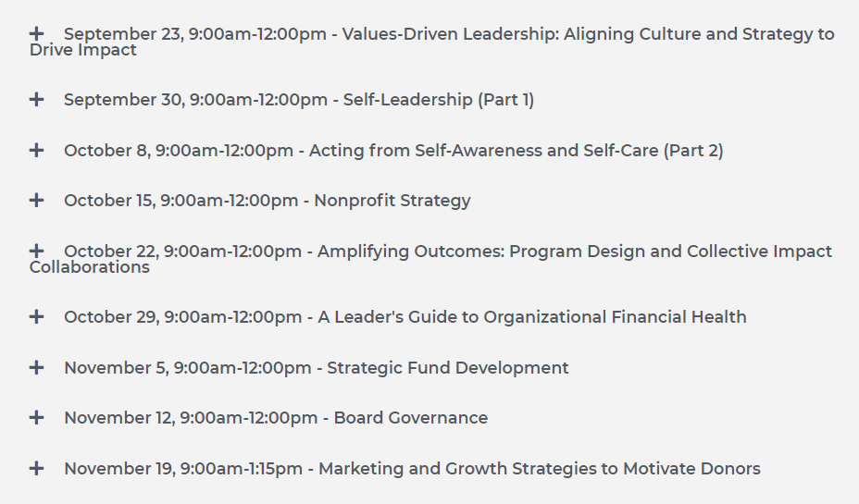
Task: Click the 'Collaborations' wrapped title text
Action: click(x=89, y=267)
